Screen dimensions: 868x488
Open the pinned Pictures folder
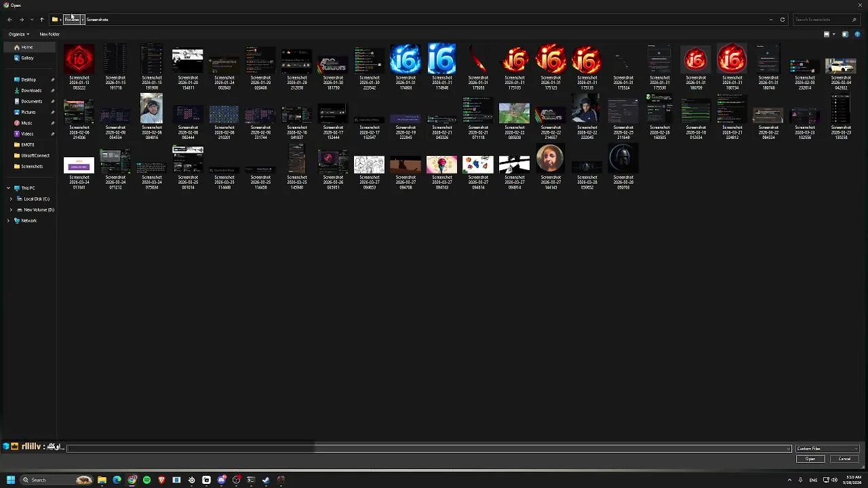click(x=28, y=113)
